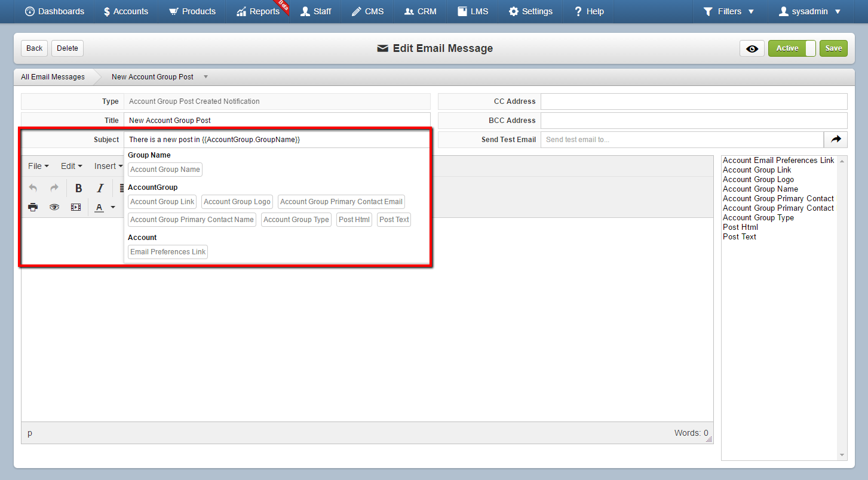Screen dimensions: 868x480
Task: Click the token list scrollbar up arrow
Action: tap(842, 161)
